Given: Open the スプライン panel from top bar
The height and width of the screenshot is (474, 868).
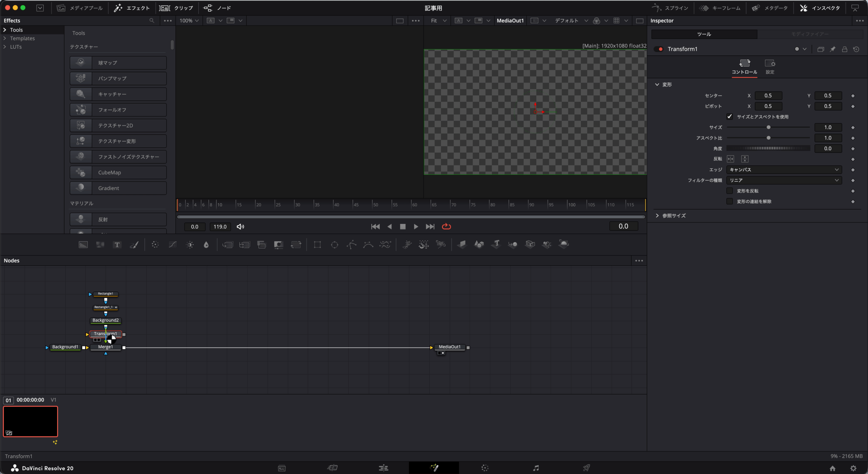Looking at the screenshot, I should tap(670, 8).
